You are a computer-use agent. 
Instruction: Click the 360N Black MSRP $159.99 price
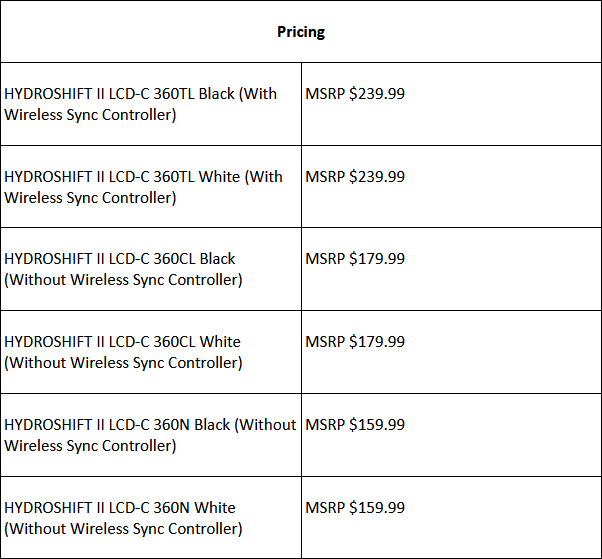pos(355,425)
